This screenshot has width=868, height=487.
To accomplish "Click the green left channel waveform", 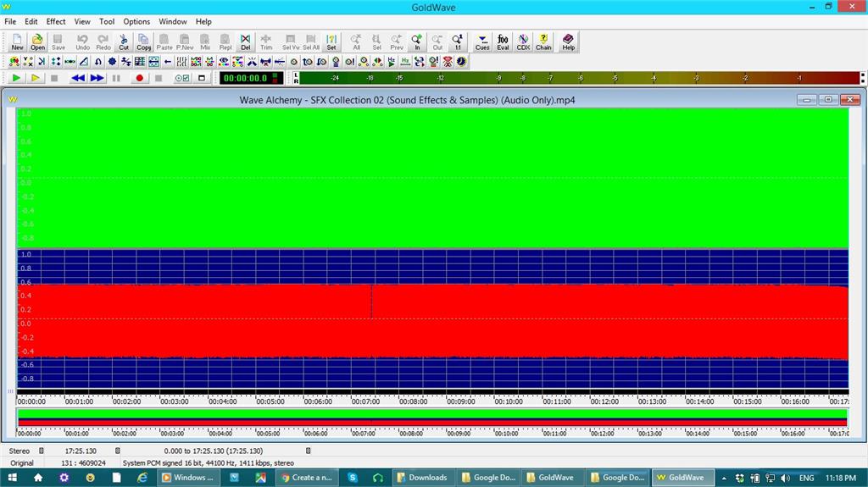I will click(433, 178).
